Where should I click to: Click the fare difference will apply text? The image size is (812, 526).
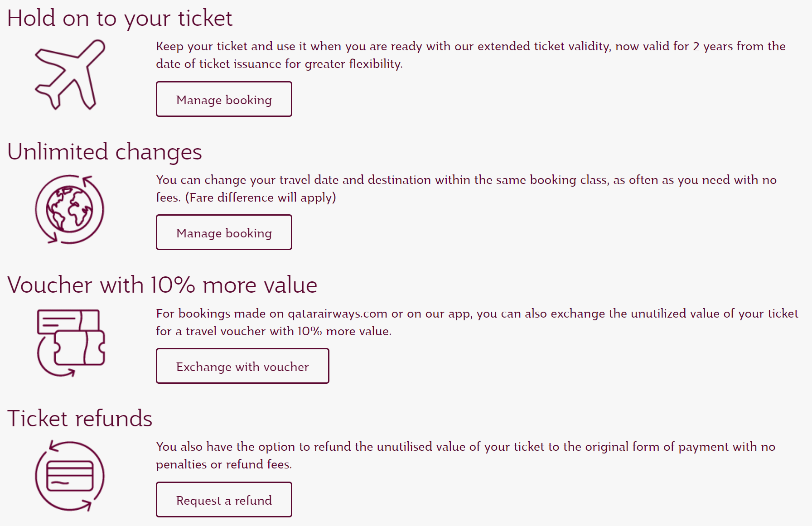pos(261,198)
